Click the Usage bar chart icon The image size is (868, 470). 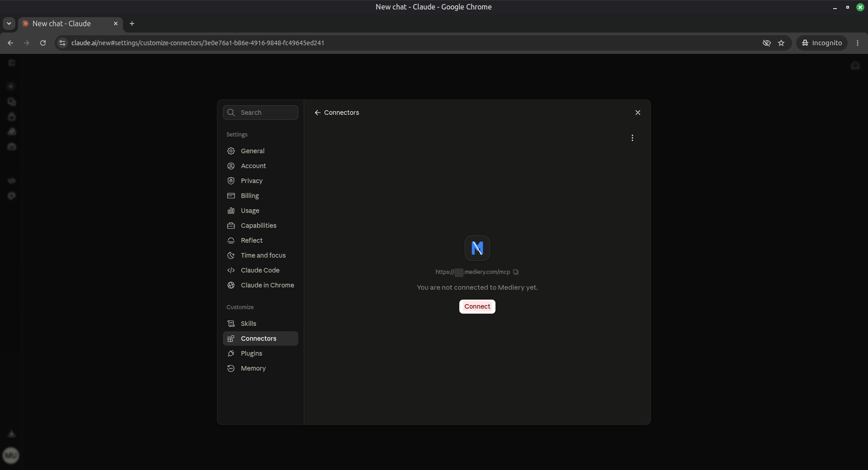coord(231,211)
